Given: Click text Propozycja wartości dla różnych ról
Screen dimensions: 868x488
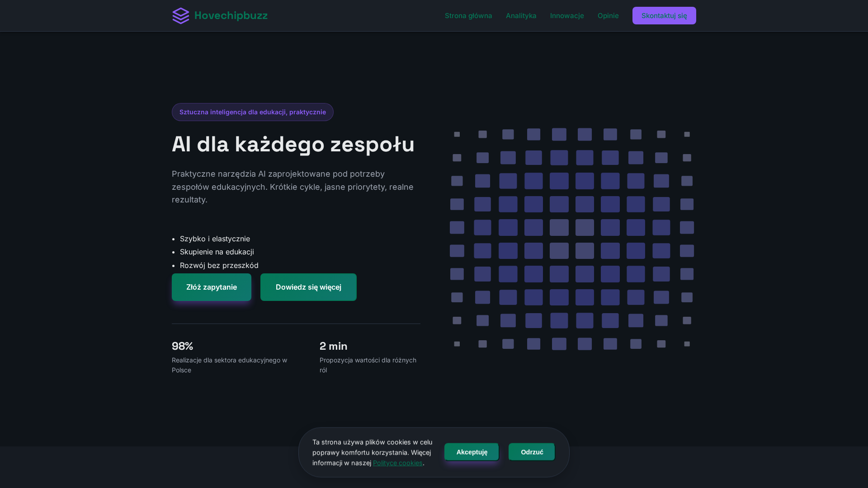Looking at the screenshot, I should tap(368, 365).
